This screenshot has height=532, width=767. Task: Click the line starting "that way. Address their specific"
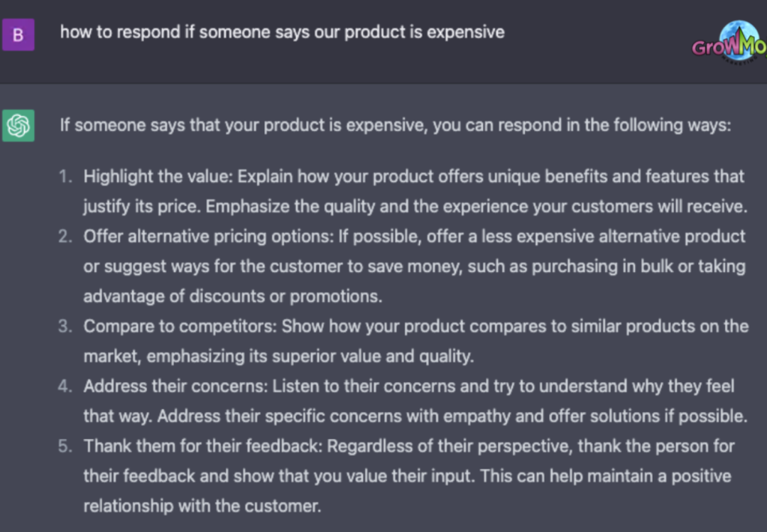415,416
